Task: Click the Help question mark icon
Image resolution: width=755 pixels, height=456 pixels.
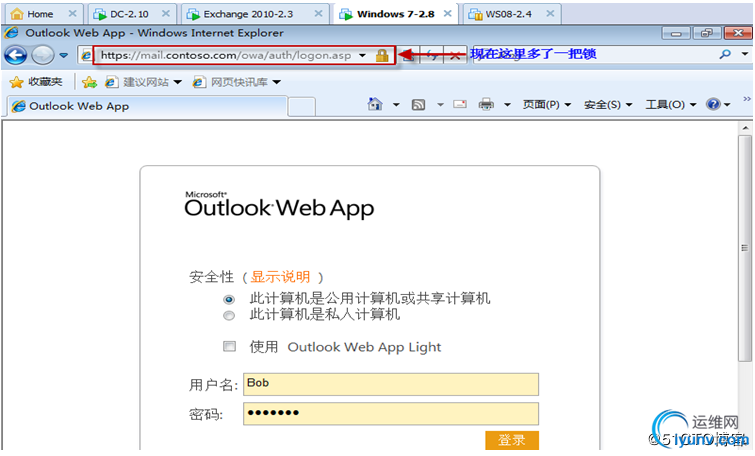Action: [x=713, y=104]
